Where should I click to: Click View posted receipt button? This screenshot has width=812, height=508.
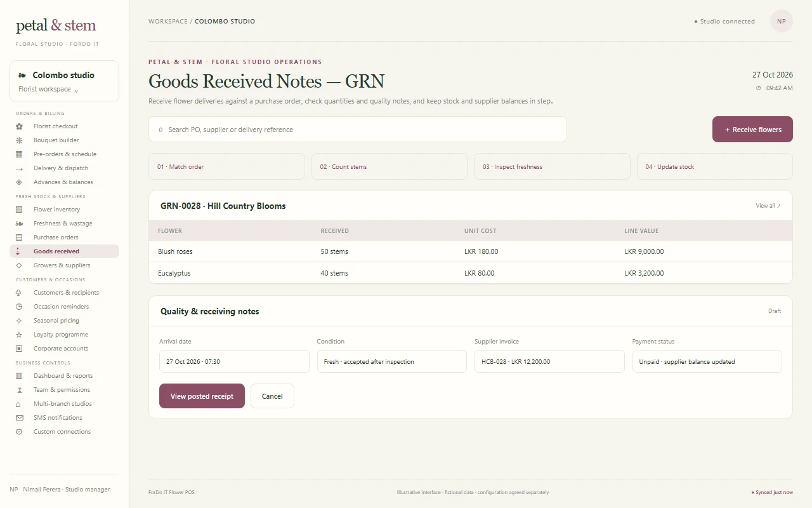tap(202, 396)
